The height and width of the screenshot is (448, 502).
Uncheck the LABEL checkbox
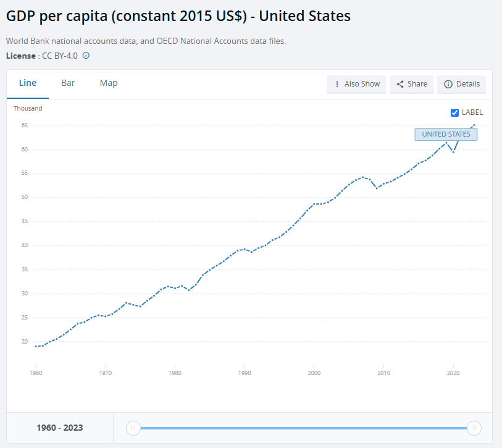455,112
